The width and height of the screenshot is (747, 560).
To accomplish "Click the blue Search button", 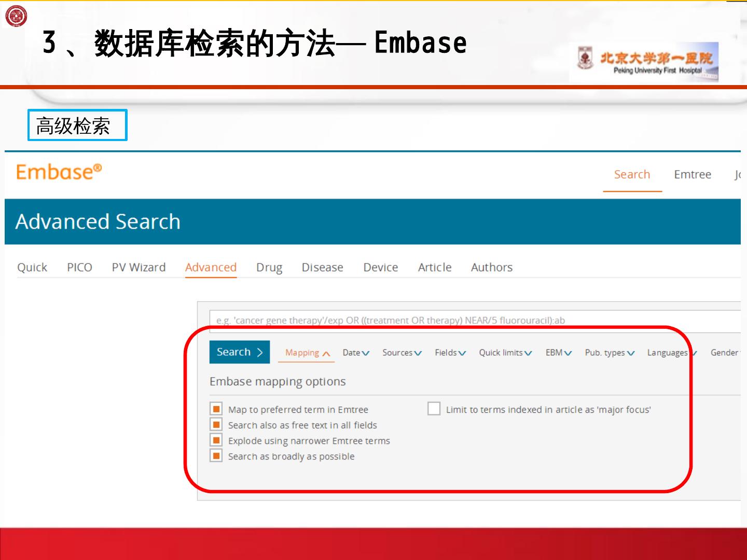I will (240, 352).
